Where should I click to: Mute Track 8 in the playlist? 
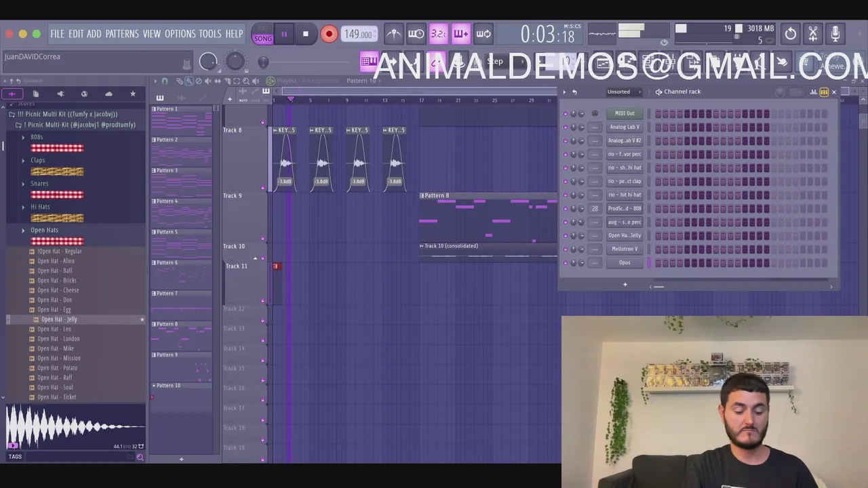[262, 187]
